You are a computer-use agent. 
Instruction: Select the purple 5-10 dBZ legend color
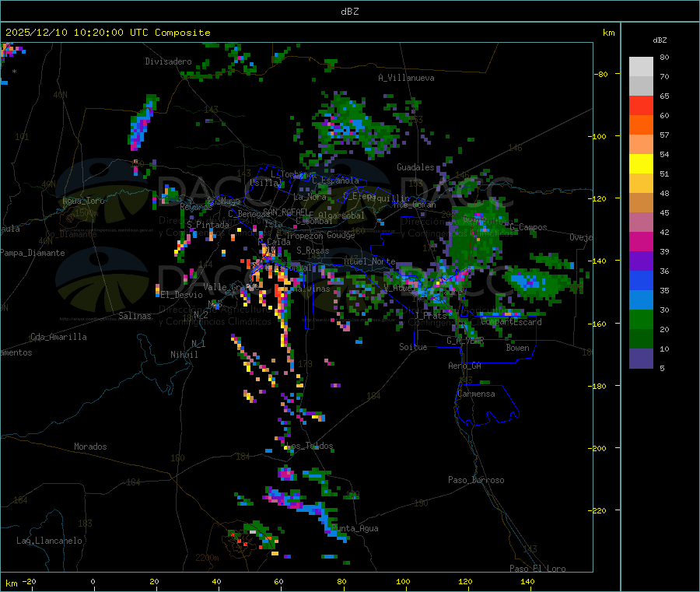point(641,359)
